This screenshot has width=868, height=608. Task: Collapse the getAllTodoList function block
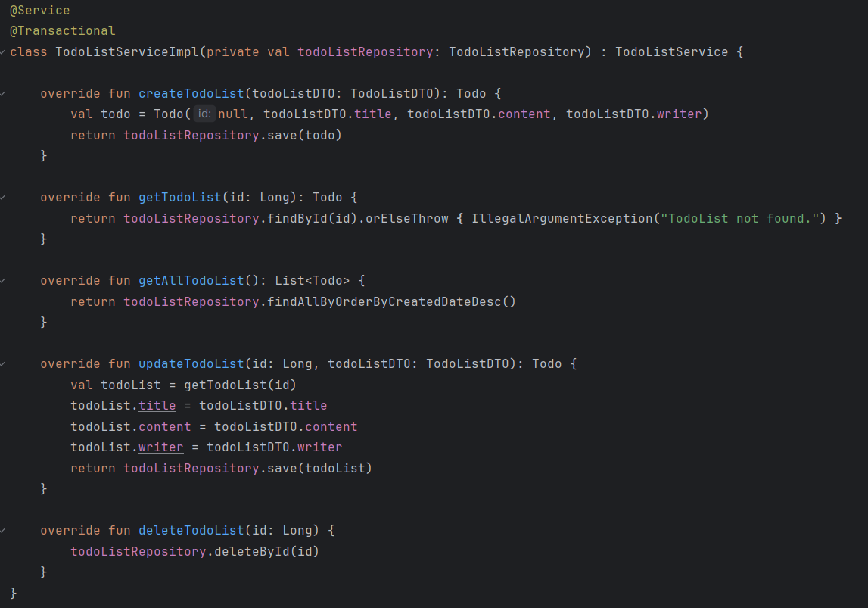(x=4, y=280)
